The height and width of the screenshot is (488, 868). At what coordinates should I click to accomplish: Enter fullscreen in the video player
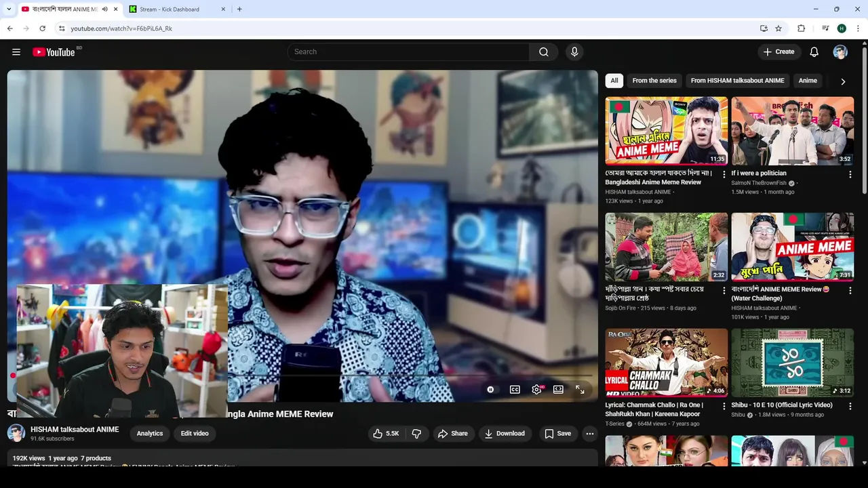[x=580, y=390]
